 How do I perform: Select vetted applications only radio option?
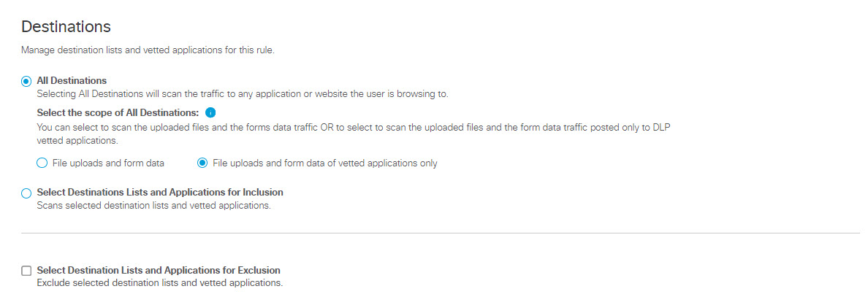pyautogui.click(x=202, y=163)
